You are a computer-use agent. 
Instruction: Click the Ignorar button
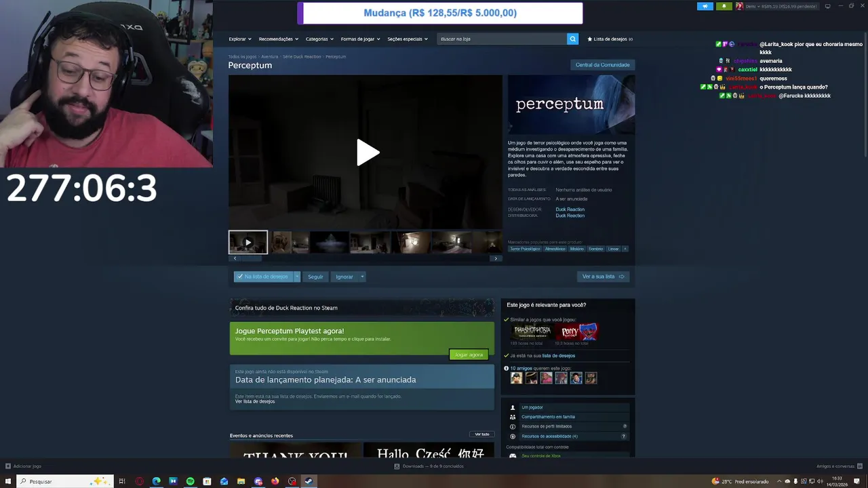(x=344, y=277)
